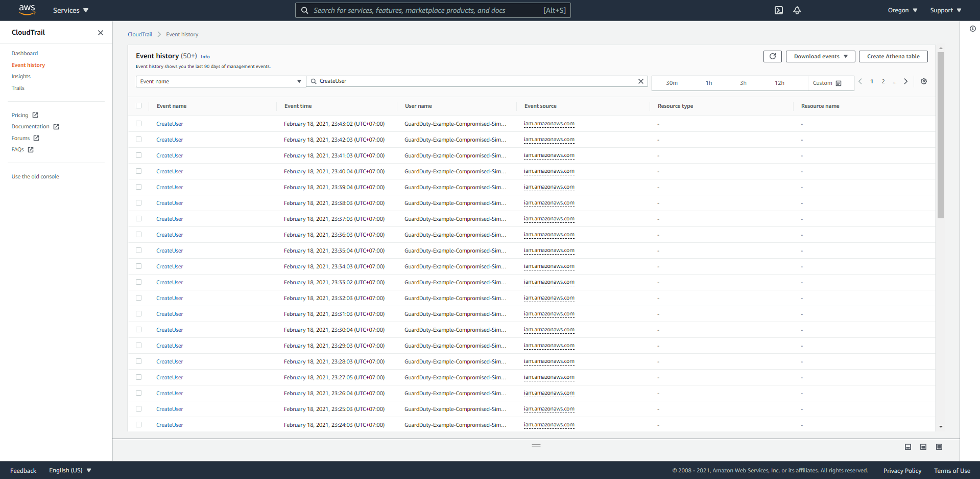
Task: Check the event at 23:39:04
Action: point(138,187)
